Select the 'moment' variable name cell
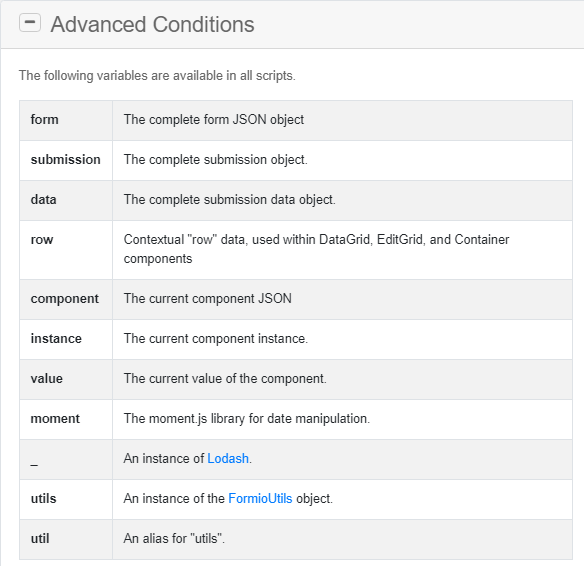Screen dimensions: 584x566 click(66, 419)
